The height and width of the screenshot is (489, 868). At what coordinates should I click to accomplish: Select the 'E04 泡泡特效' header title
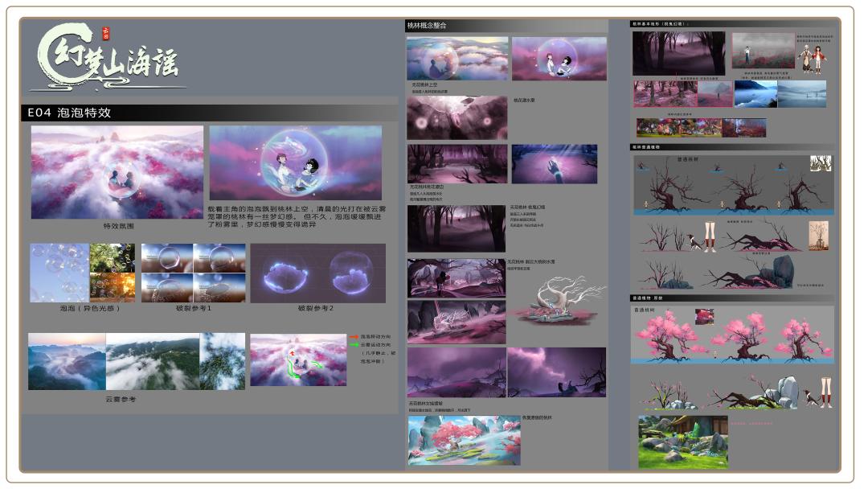click(69, 113)
